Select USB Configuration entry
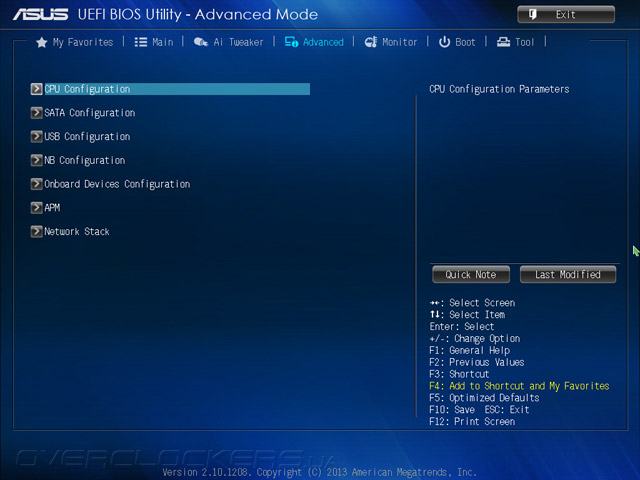Image resolution: width=640 pixels, height=480 pixels. point(87,137)
